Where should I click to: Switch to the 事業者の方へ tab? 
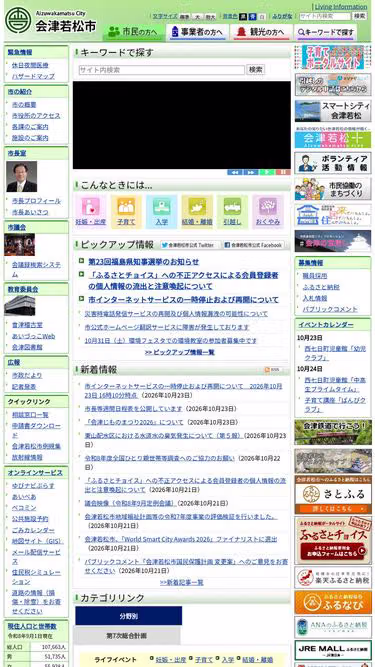(x=197, y=32)
